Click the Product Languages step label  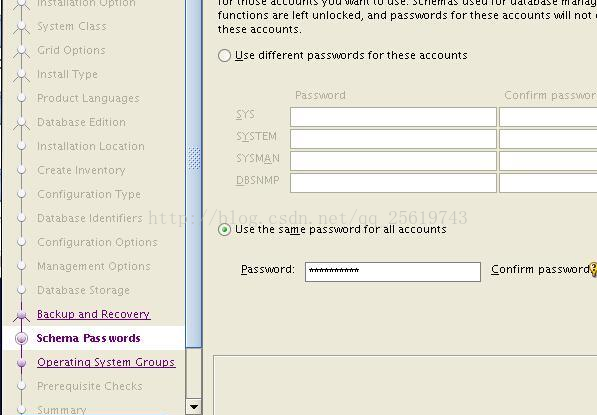coord(88,98)
